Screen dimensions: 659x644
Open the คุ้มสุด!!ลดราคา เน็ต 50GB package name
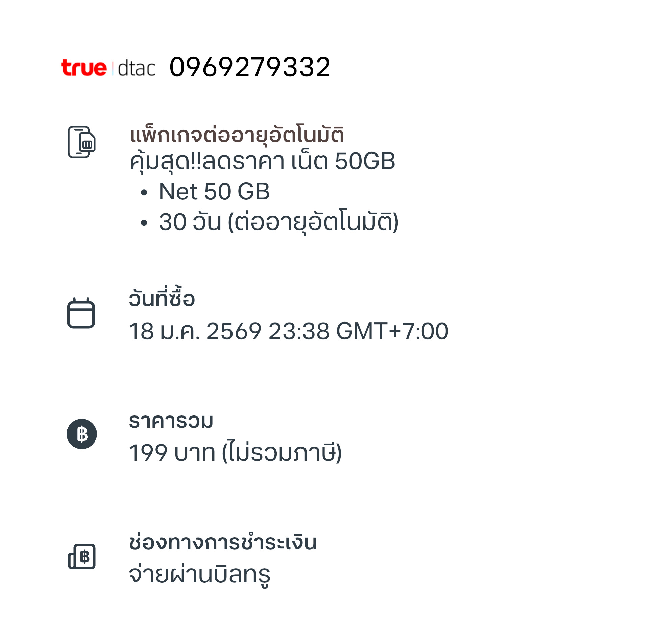tap(262, 161)
